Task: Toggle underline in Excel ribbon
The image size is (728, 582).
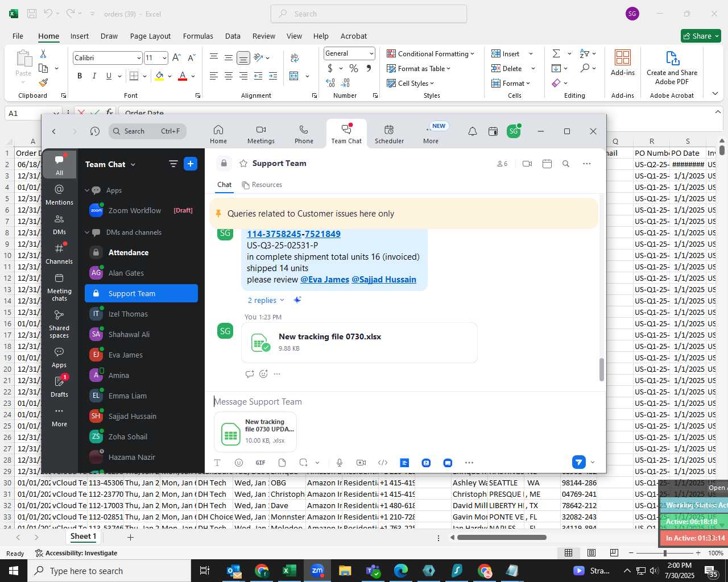Action: (x=109, y=76)
